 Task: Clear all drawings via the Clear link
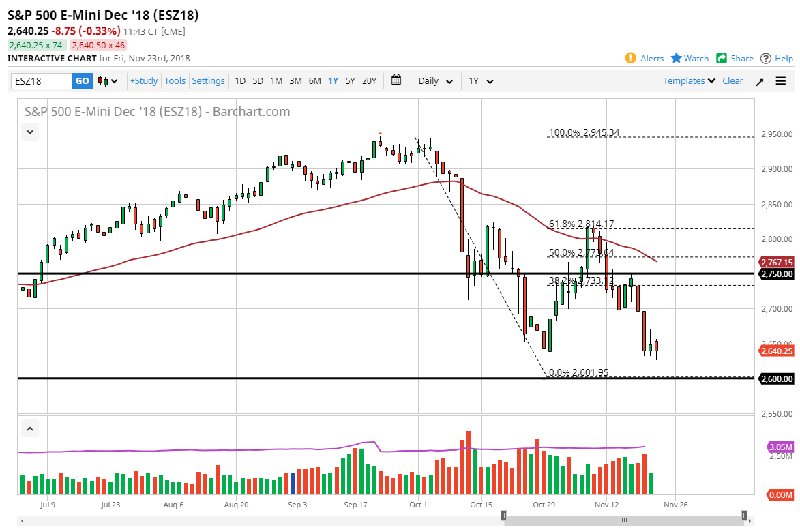coord(732,80)
